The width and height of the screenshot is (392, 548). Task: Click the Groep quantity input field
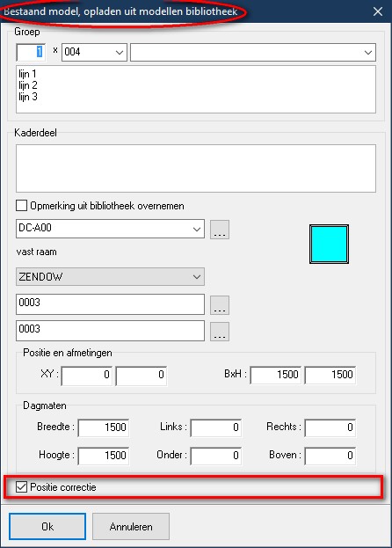(x=31, y=53)
